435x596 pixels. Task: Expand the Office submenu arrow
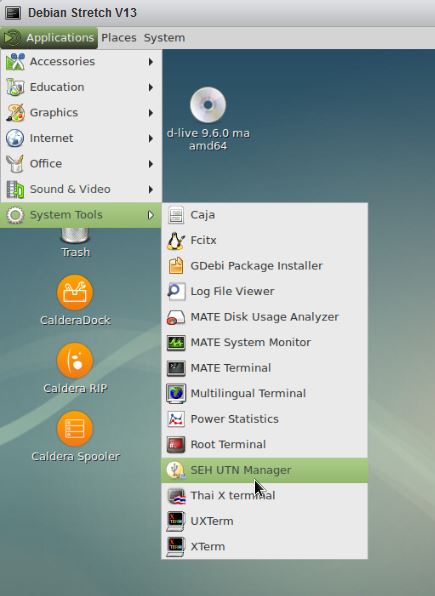[151, 163]
